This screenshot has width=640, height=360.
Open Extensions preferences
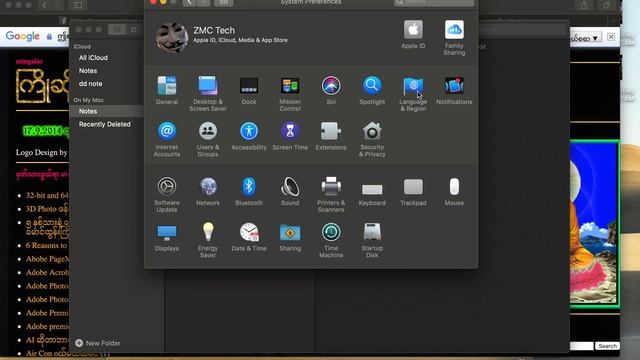[331, 136]
